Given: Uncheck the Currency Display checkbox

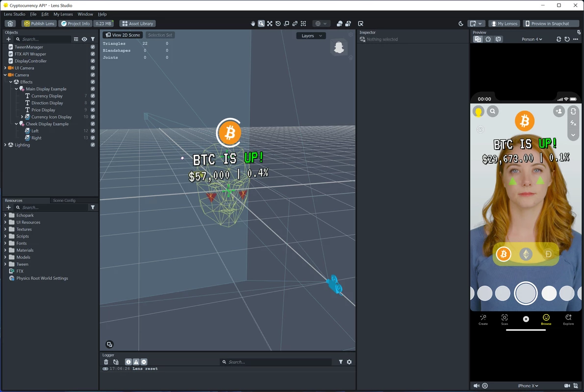Looking at the screenshot, I should 93,96.
